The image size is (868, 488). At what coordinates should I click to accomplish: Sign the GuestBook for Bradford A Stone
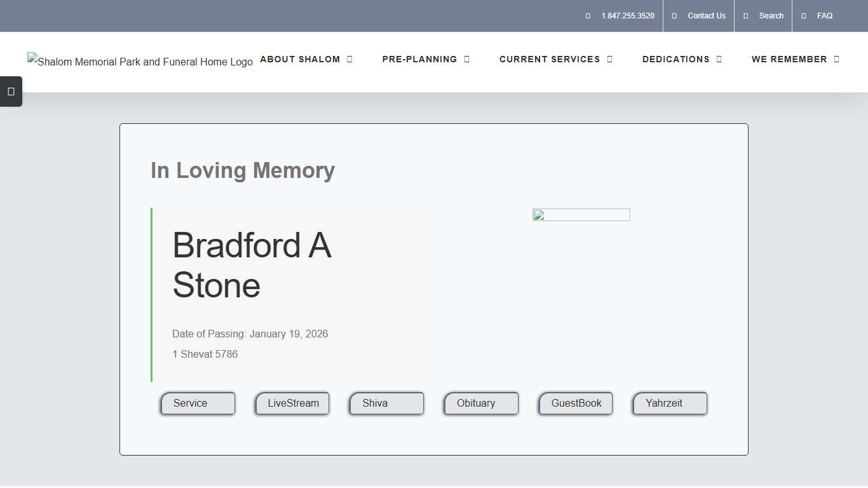(x=575, y=403)
